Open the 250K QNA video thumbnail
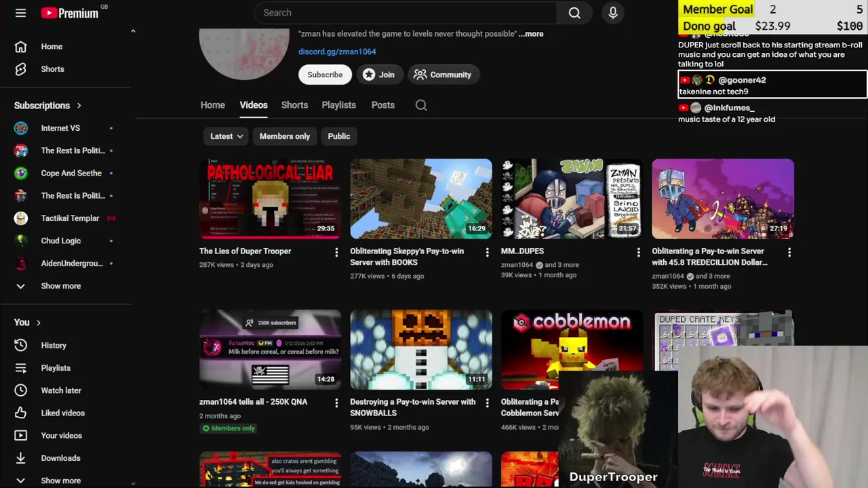Viewport: 868px width, 488px height. tap(271, 350)
